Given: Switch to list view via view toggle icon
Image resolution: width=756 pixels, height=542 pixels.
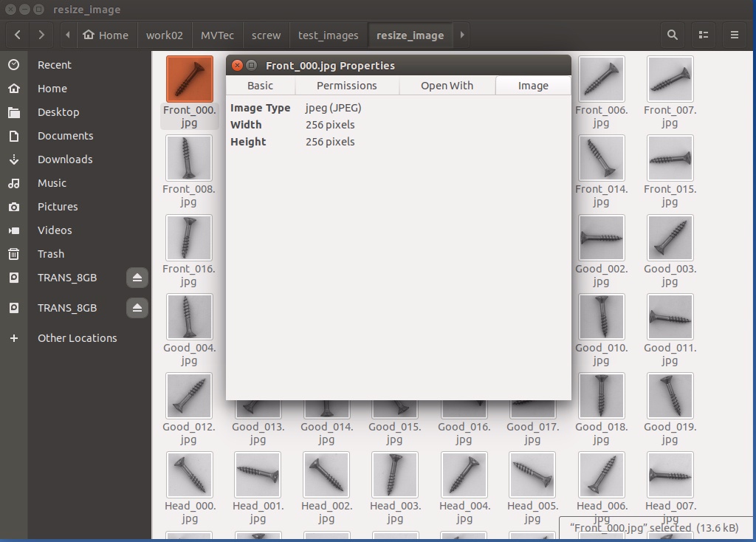Looking at the screenshot, I should coord(704,35).
